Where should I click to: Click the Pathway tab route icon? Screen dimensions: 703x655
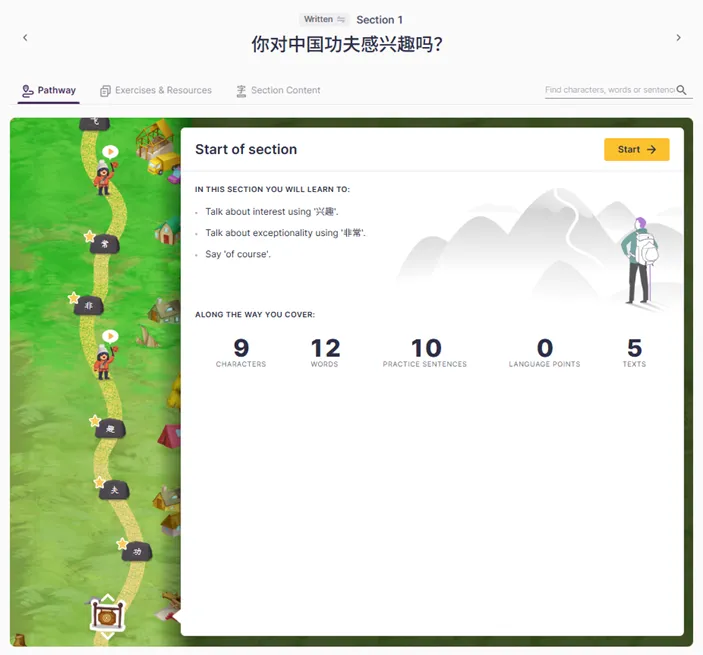28,91
